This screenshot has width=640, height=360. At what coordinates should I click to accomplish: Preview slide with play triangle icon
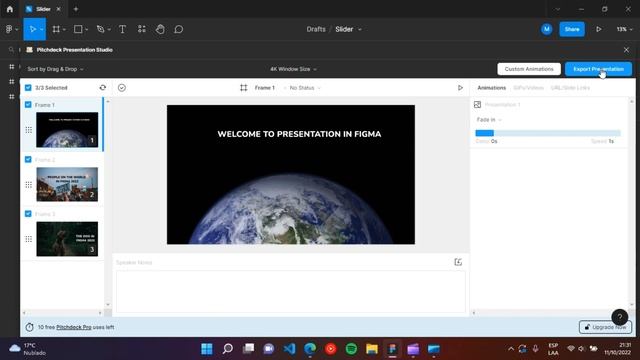point(460,88)
